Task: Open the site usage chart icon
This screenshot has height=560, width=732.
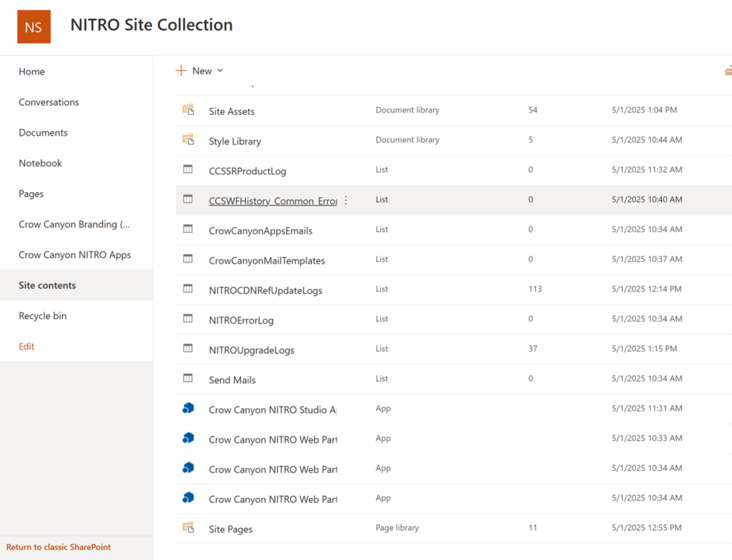Action: tap(728, 71)
